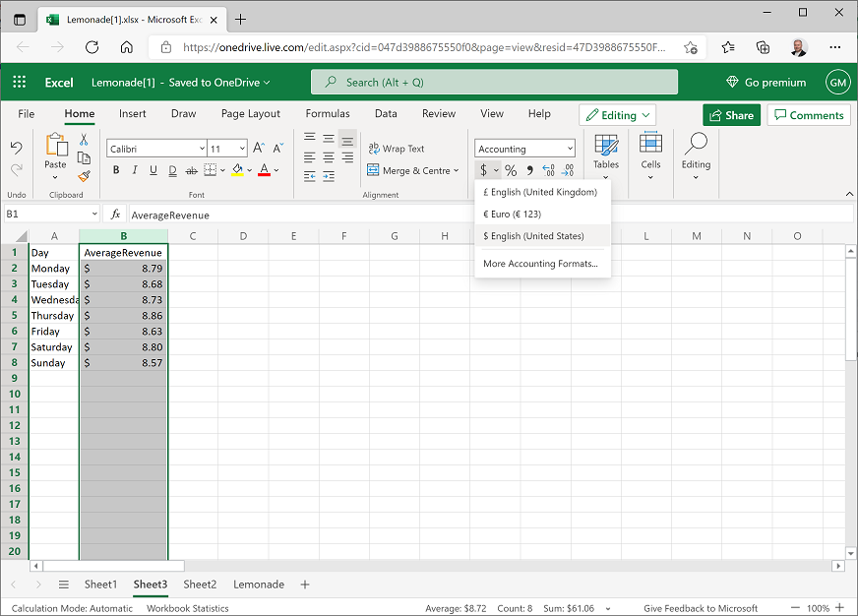Select the Euro (€ 123) format
This screenshot has width=858, height=616.
point(513,214)
